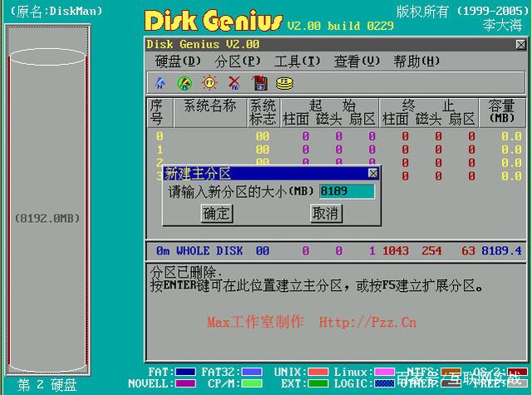
Task: Click the red X F6 delete icon
Action: click(234, 83)
